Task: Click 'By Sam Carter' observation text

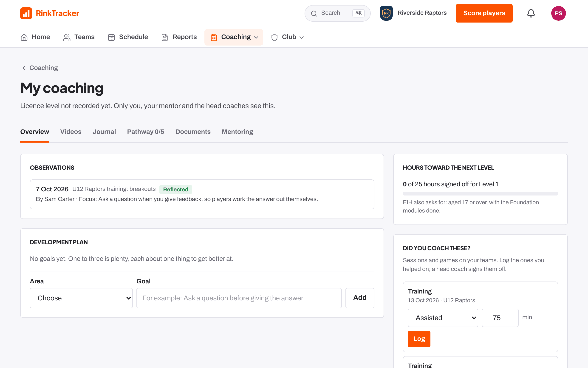Action: click(55, 199)
